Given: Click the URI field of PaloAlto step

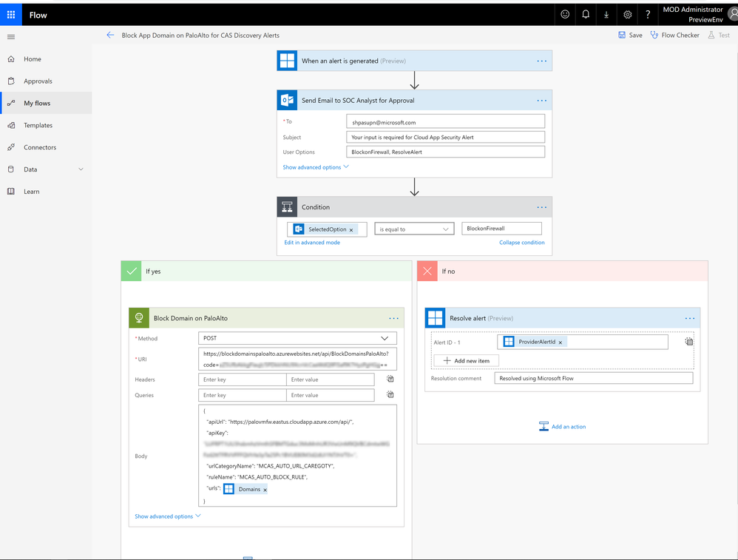Looking at the screenshot, I should [x=297, y=359].
